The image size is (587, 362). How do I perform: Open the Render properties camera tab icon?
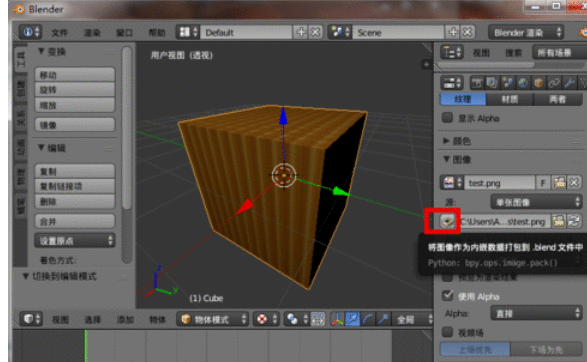[x=477, y=83]
